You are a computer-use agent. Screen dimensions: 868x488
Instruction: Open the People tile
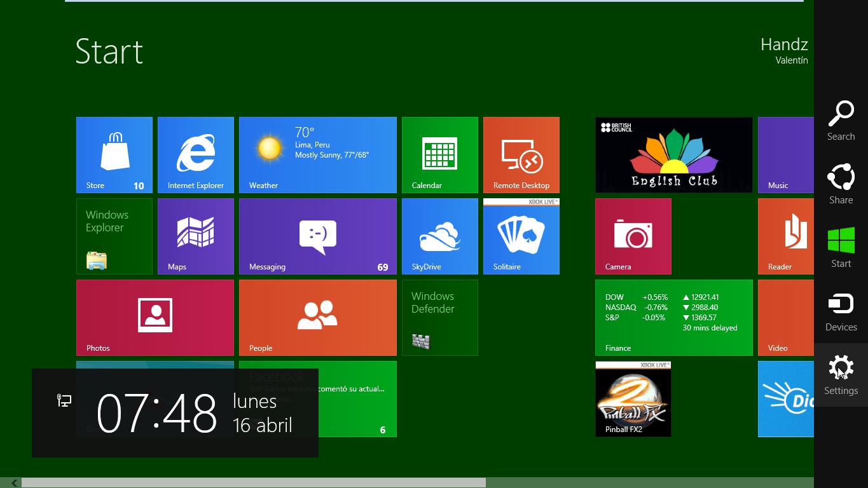coord(318,318)
